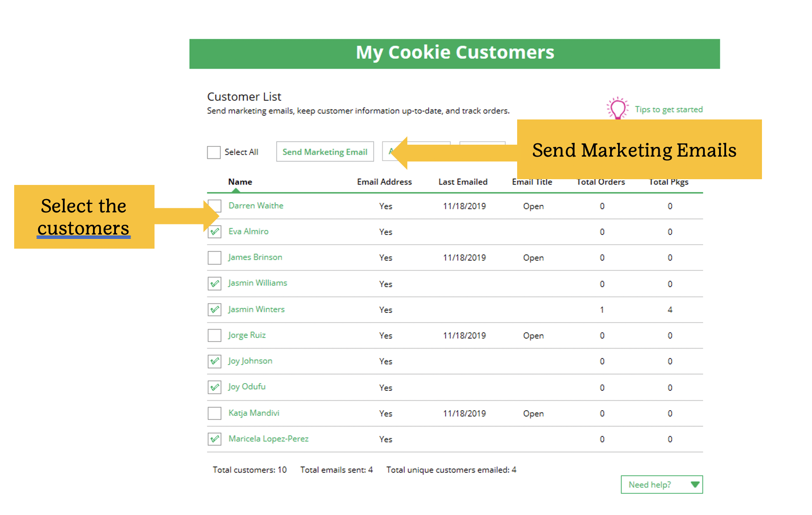Sort by the Name column header
Viewport: 812px width, 515px height.
pyautogui.click(x=240, y=182)
